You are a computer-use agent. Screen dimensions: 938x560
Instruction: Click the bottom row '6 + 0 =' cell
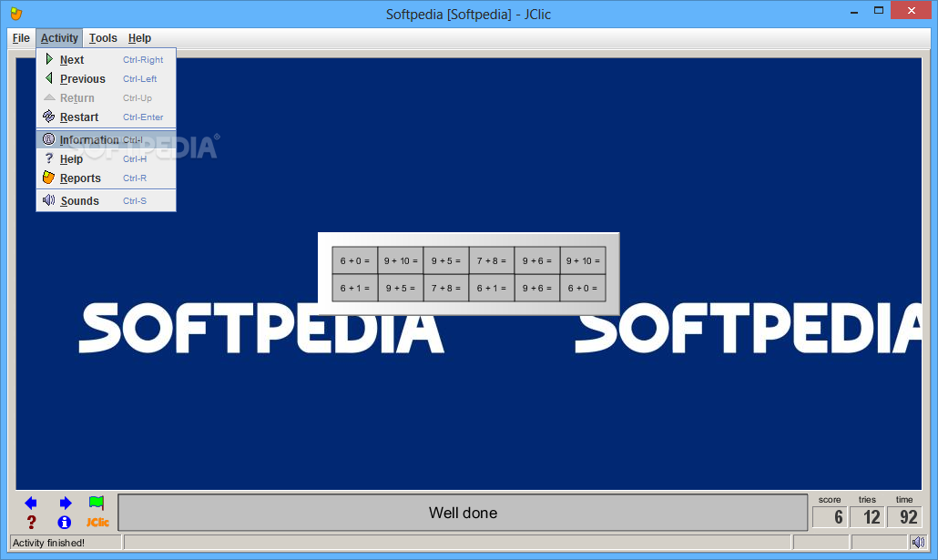[583, 288]
